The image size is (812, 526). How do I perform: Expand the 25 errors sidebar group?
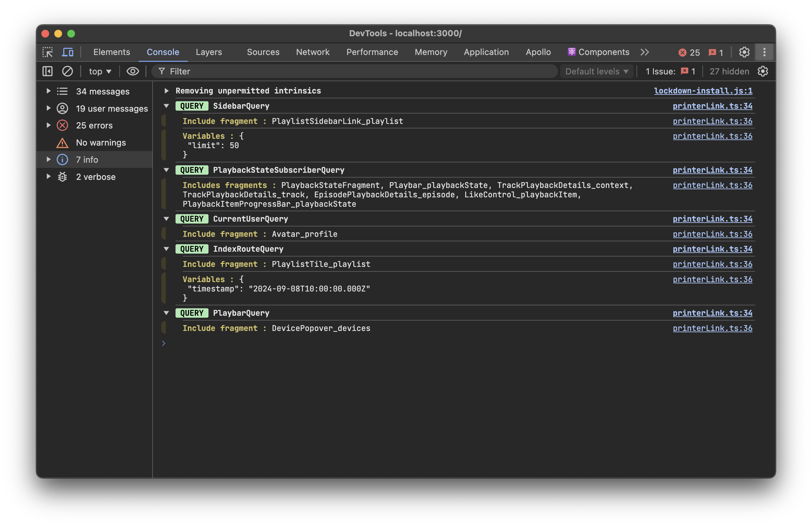point(48,125)
